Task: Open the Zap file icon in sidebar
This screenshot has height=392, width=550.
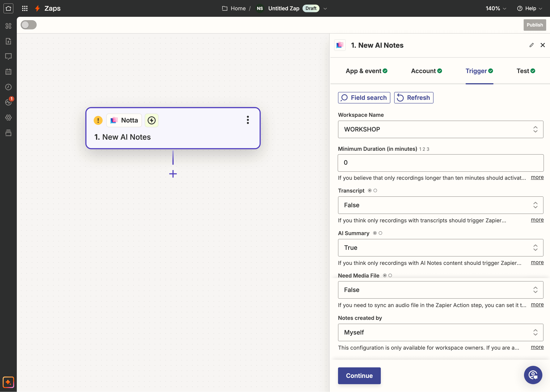Action: pos(8,41)
